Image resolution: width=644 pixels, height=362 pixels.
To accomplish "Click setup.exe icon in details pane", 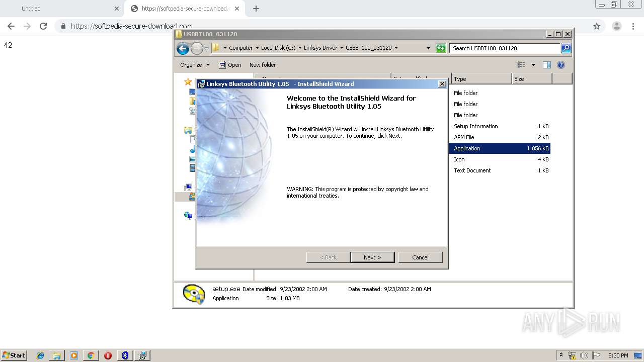I will pyautogui.click(x=194, y=294).
